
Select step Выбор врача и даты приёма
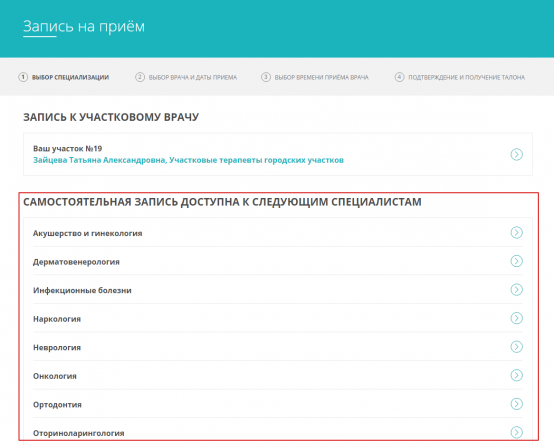point(186,77)
